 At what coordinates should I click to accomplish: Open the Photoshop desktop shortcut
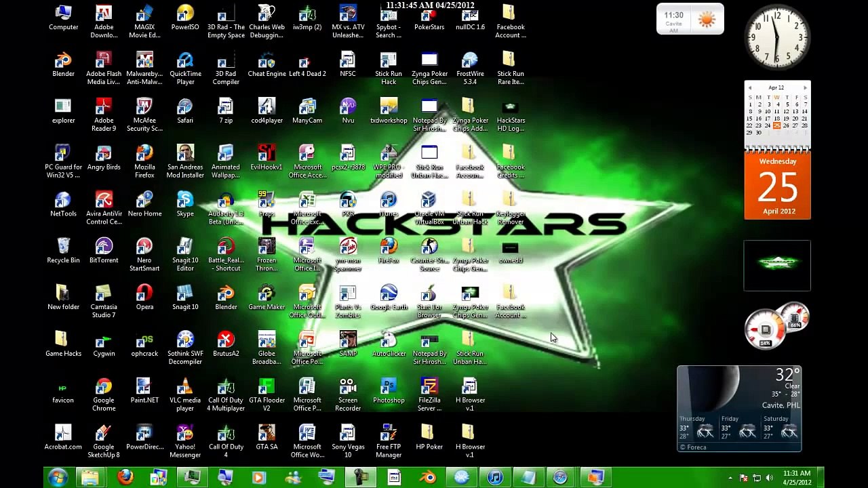389,392
